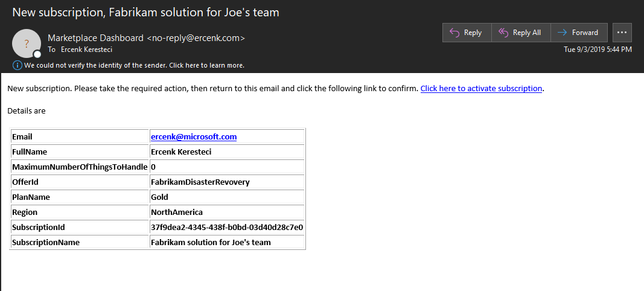
Task: Select the OfferId label cell
Action: pyautogui.click(x=80, y=182)
